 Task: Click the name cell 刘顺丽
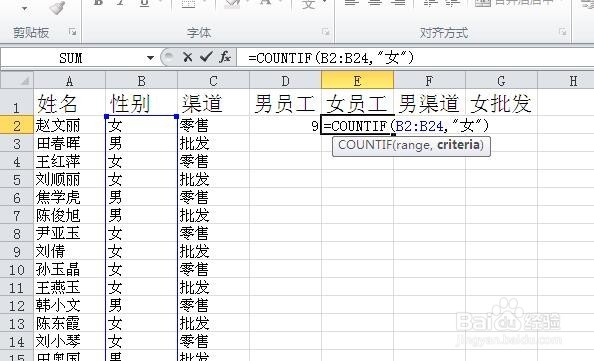point(69,179)
